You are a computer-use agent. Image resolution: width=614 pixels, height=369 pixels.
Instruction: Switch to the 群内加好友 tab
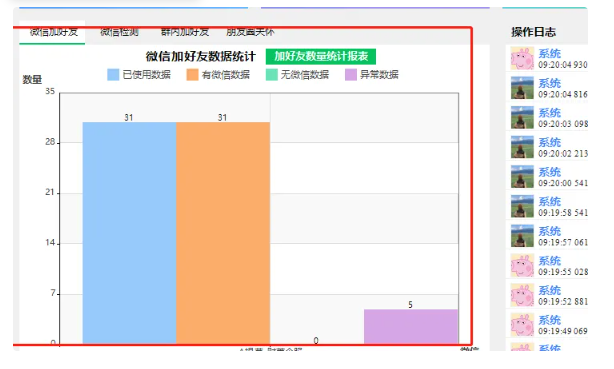pyautogui.click(x=184, y=32)
